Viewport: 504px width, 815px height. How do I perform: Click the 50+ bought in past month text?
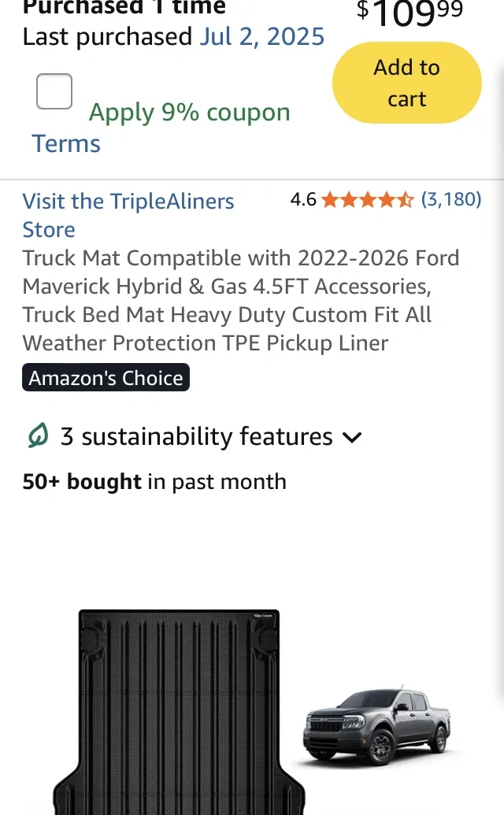[154, 482]
